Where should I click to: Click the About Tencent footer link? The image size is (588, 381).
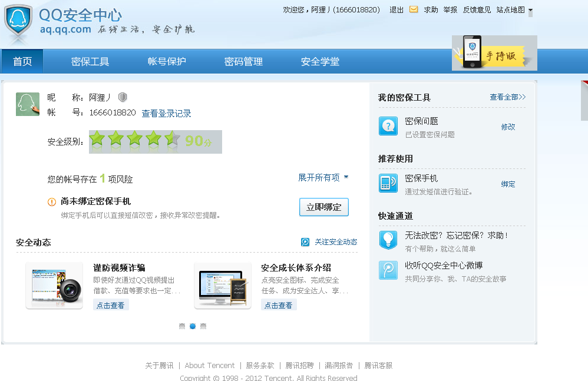pyautogui.click(x=210, y=365)
